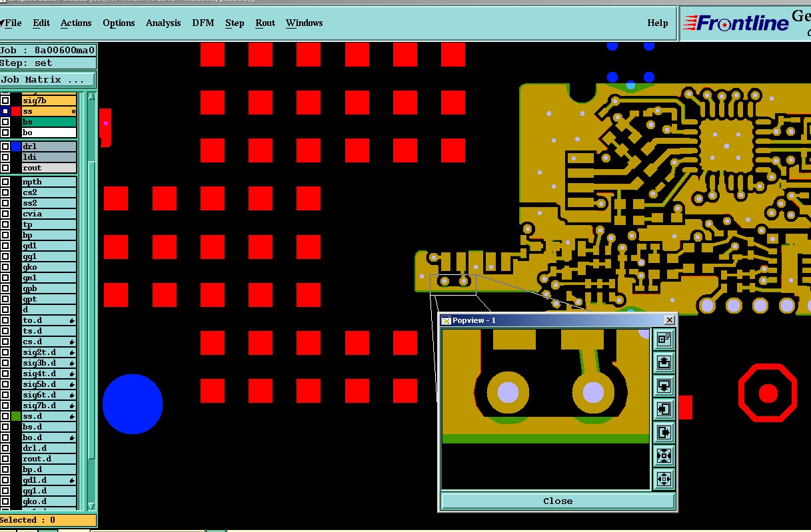
Task: Toggle the drl layer checkbox
Action: click(5, 146)
